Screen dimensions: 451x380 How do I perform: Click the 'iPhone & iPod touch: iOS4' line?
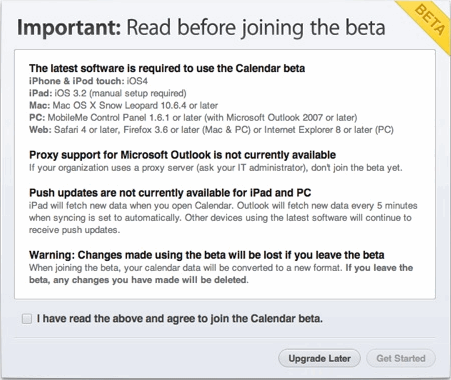click(x=88, y=81)
